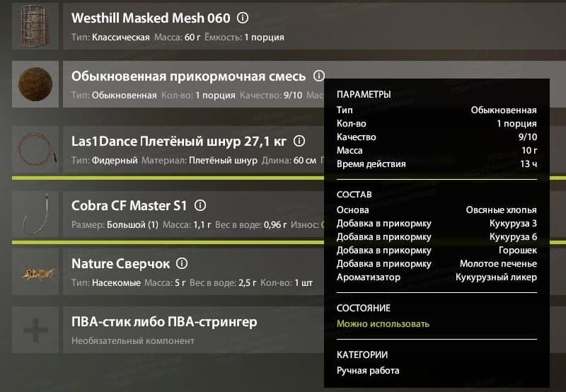566x392 pixels.
Task: Click the braided leader line thumbnail
Action: 35,149
